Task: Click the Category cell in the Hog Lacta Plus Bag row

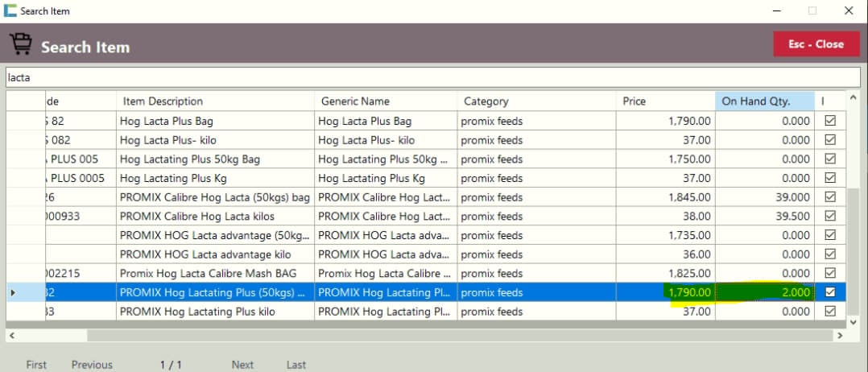Action: (x=536, y=121)
